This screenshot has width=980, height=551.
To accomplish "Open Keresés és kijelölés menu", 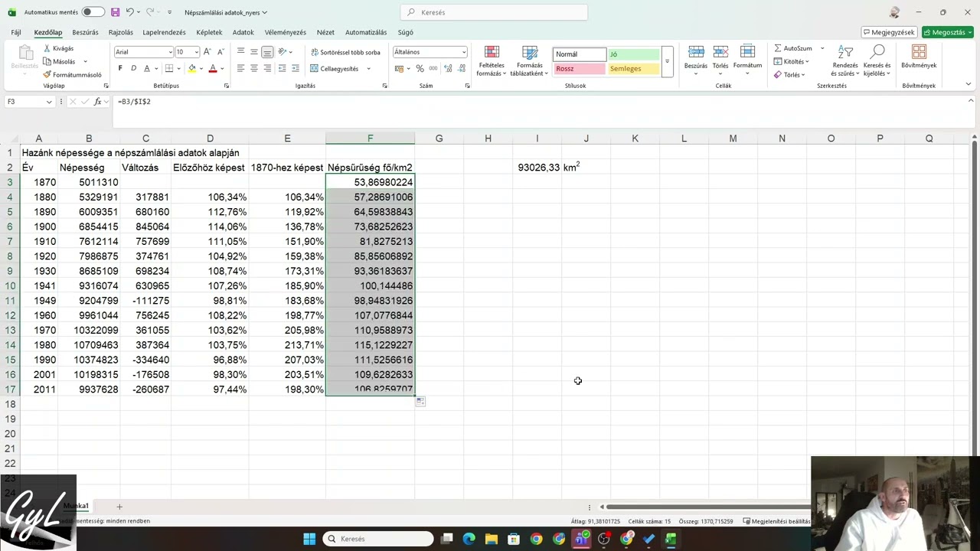I will click(877, 61).
